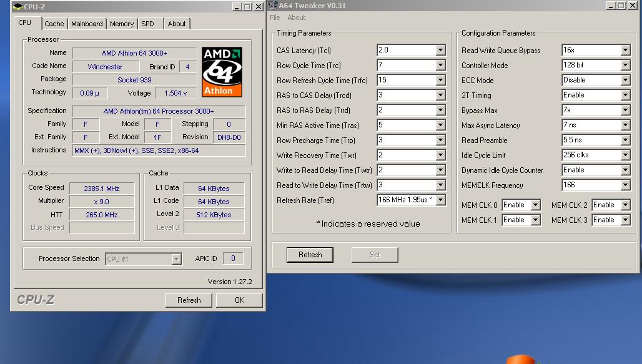
Task: Switch to the Cache tab in CPU-Z
Action: click(x=54, y=24)
